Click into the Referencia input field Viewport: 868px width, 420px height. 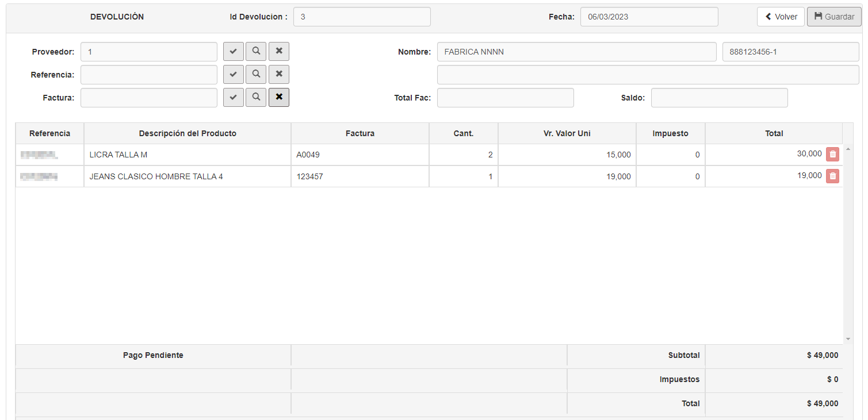click(x=149, y=75)
